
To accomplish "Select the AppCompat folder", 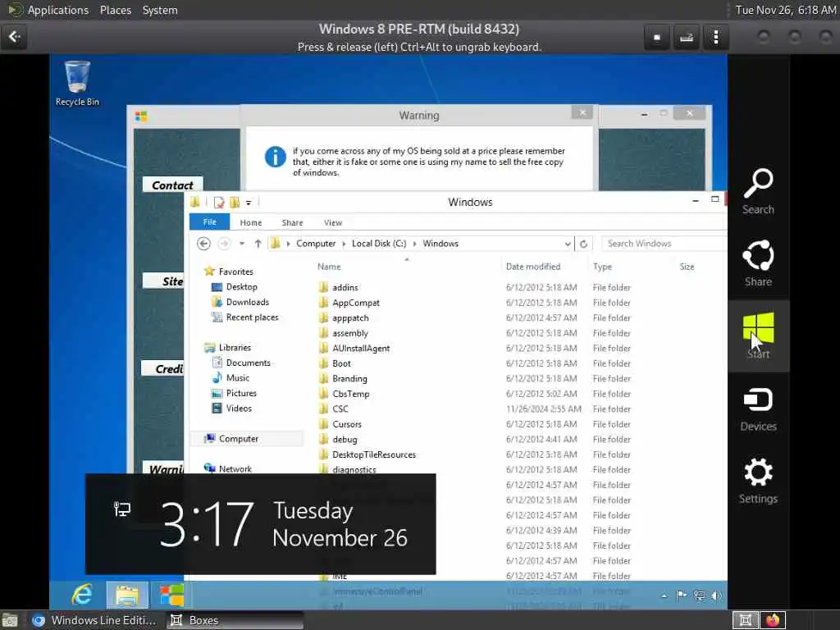I will click(356, 303).
